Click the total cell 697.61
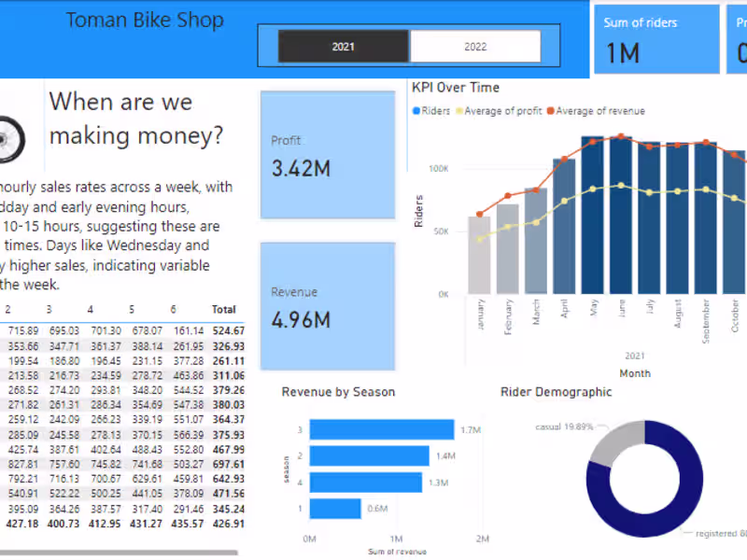The image size is (747, 560). (229, 464)
